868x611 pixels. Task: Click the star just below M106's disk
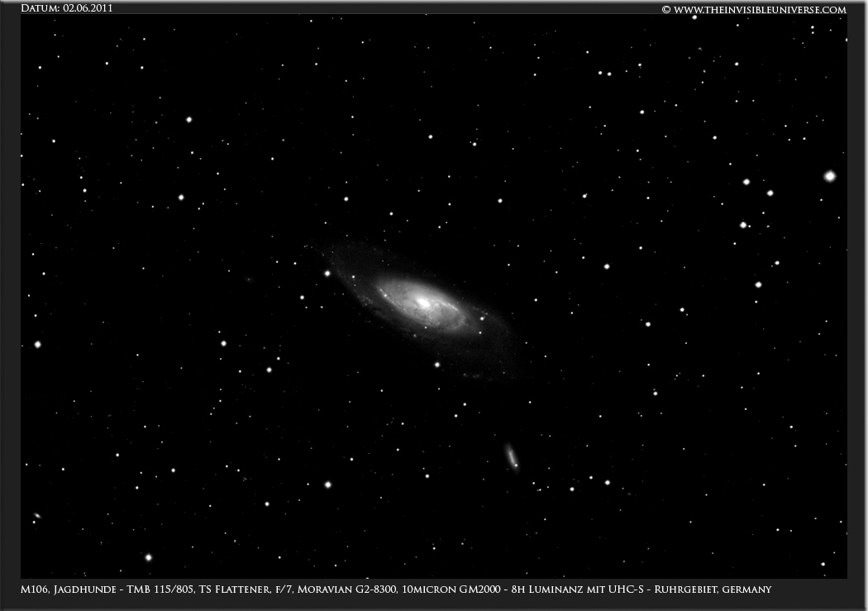(436, 364)
